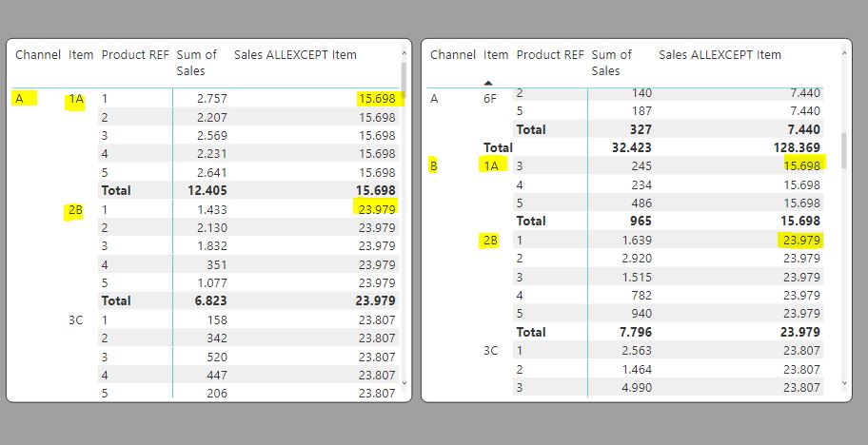Click the Channel header in the right table
The image size is (868, 445).
(x=453, y=55)
